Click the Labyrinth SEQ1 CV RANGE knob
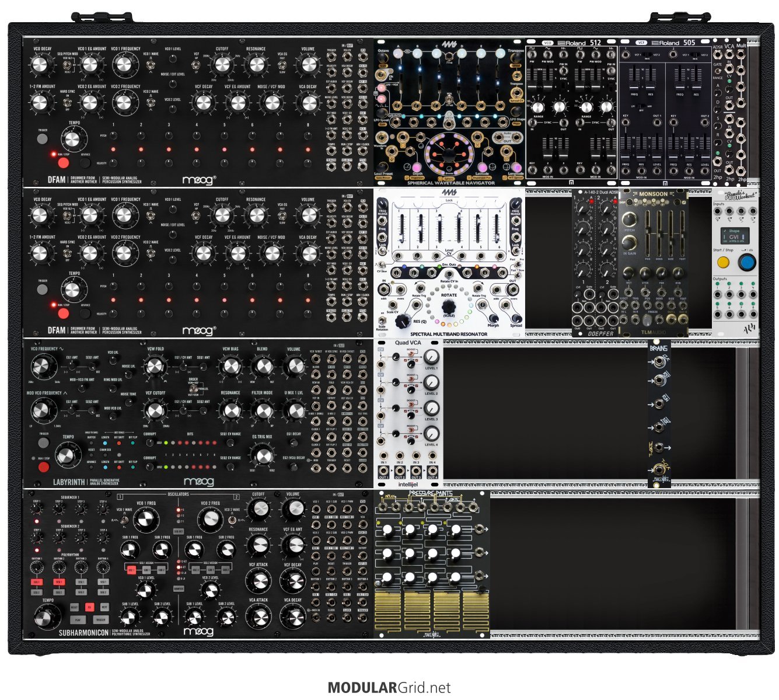The height and width of the screenshot is (700, 779). pos(231,441)
